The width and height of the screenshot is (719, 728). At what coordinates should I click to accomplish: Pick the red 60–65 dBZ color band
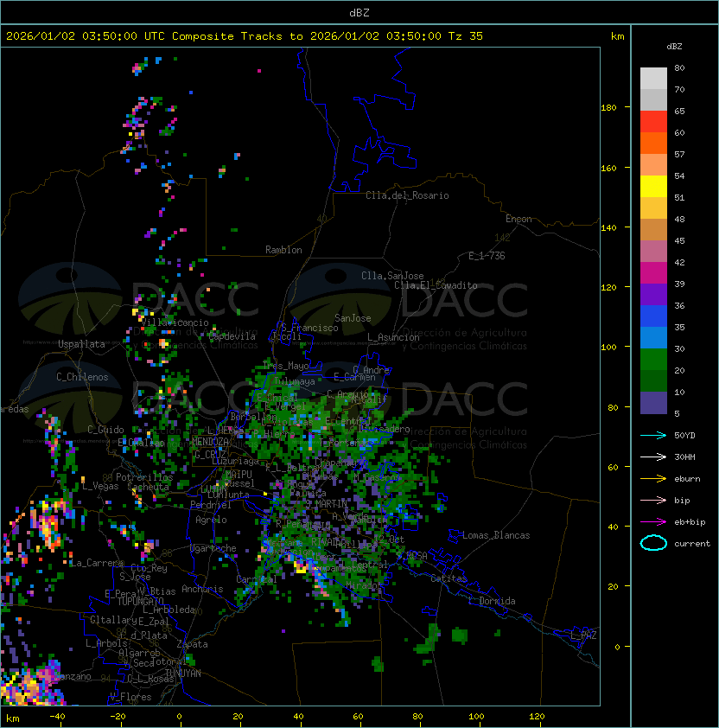tap(653, 122)
